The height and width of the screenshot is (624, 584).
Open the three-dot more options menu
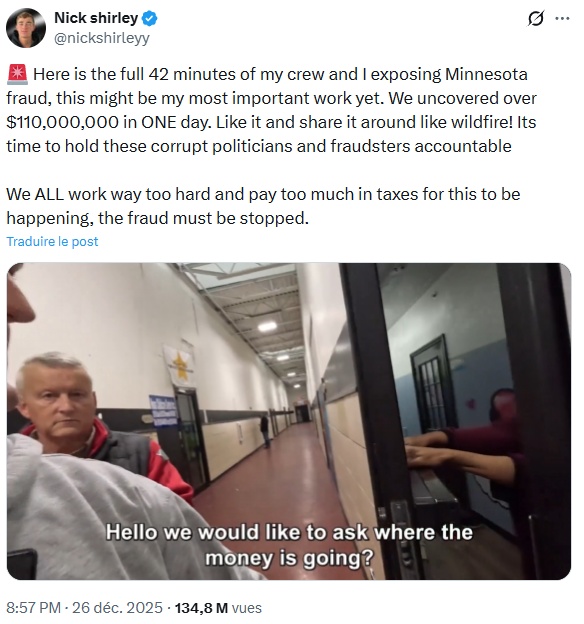point(562,18)
